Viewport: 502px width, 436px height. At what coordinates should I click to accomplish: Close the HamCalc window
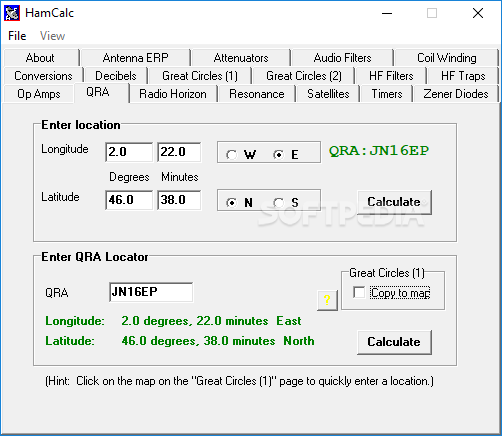478,13
